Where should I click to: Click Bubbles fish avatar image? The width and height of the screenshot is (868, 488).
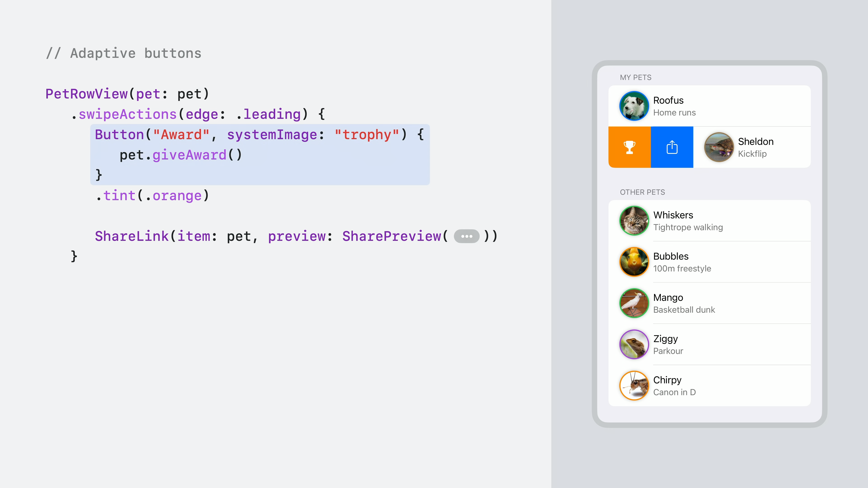634,262
